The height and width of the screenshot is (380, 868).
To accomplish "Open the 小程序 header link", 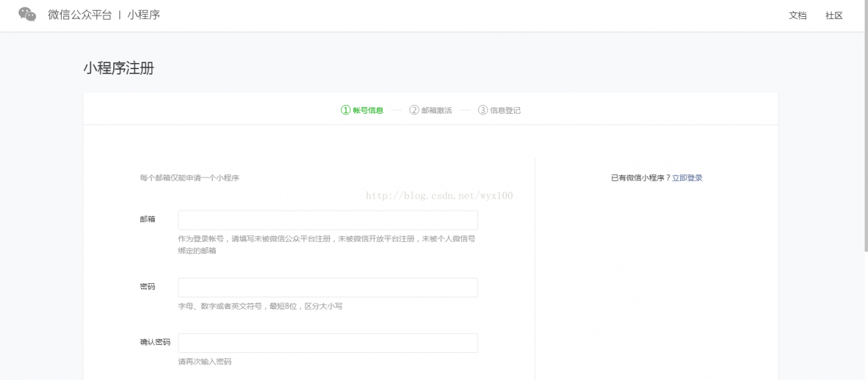I will 144,15.
